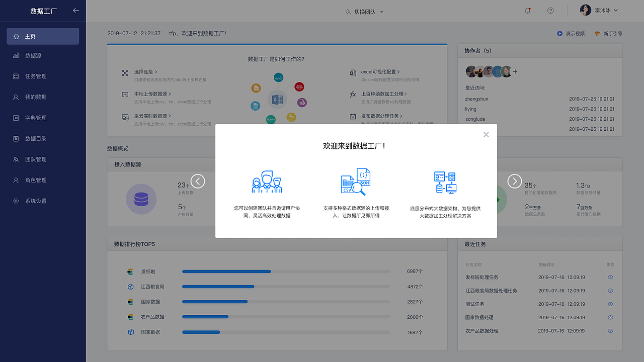Click the back arrow beside 数据工厂
This screenshot has width=644, height=362.
(x=76, y=11)
